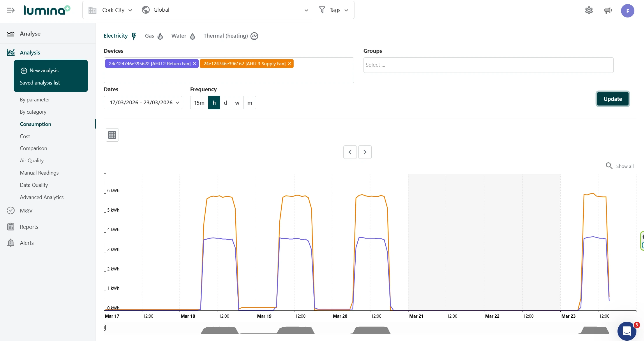The image size is (644, 341).
Task: Set frequency to weekly (w)
Action: click(237, 103)
